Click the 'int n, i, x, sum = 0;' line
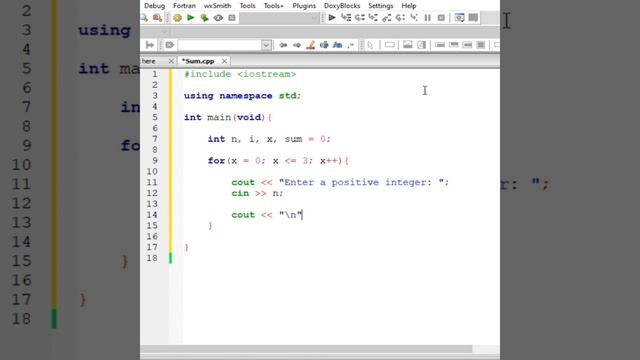The width and height of the screenshot is (640, 360). (x=269, y=139)
